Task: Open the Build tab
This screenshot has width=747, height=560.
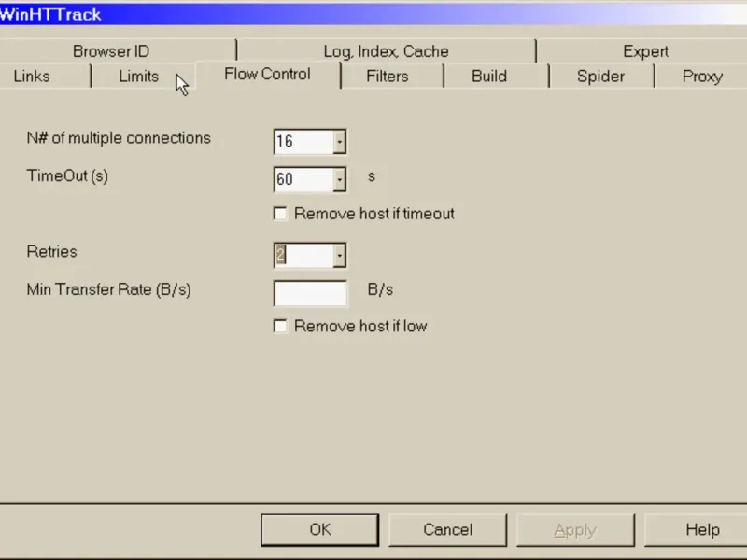Action: click(x=488, y=77)
